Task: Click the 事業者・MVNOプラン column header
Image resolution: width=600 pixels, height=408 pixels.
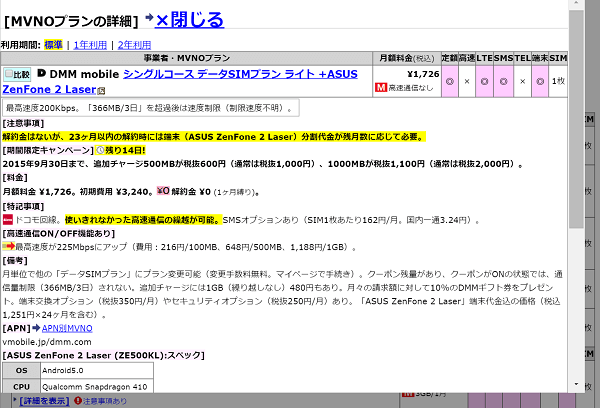Action: [x=187, y=58]
